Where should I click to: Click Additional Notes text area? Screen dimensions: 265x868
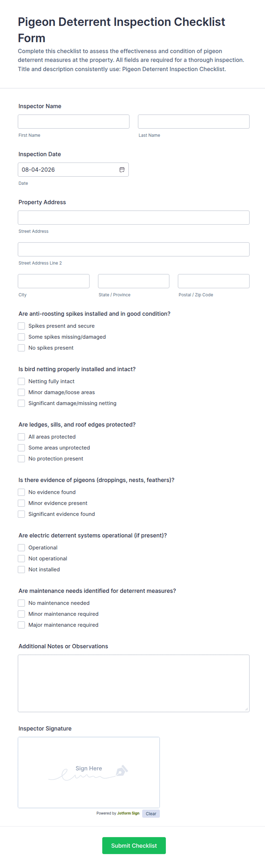[134, 683]
